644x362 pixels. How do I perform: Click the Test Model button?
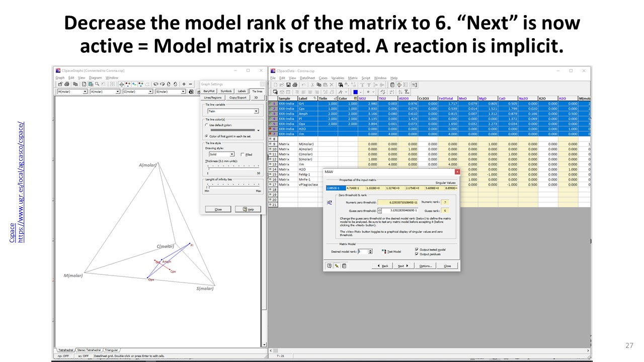click(391, 251)
